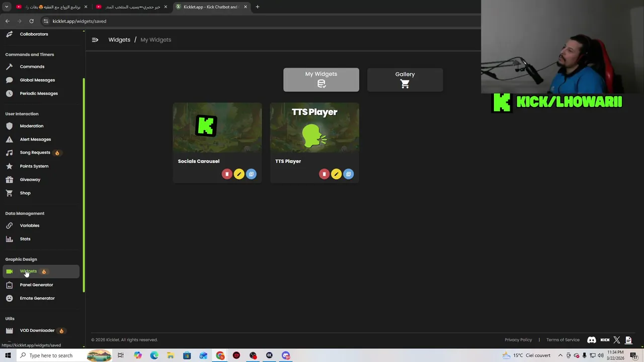Image resolution: width=644 pixels, height=362 pixels.
Task: Open TTS Player thumbnail
Action: tap(314, 127)
